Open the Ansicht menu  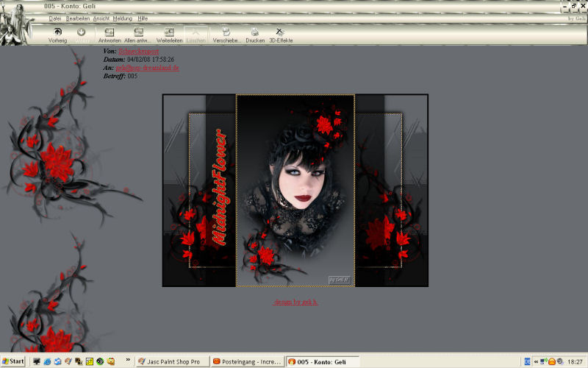click(x=101, y=18)
